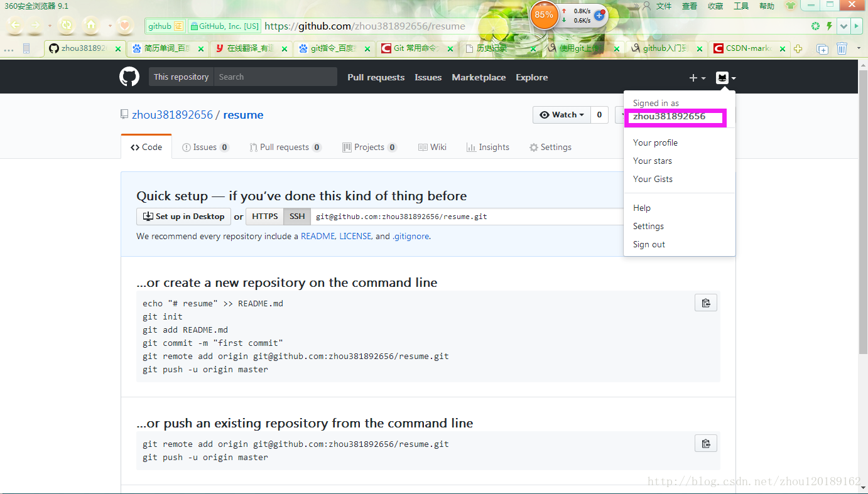
Task: Click the mobile phone icon left of tabs
Action: 26,48
